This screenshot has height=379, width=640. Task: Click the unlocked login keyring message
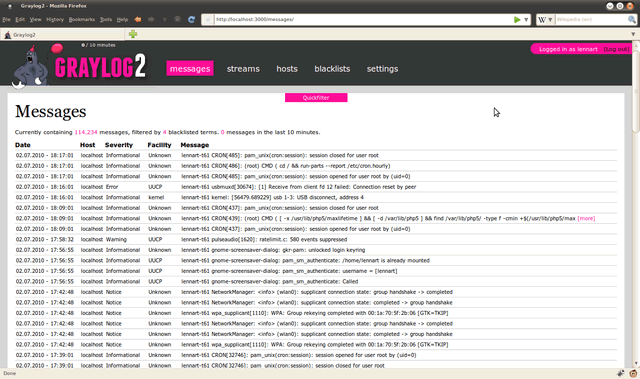[x=273, y=250]
